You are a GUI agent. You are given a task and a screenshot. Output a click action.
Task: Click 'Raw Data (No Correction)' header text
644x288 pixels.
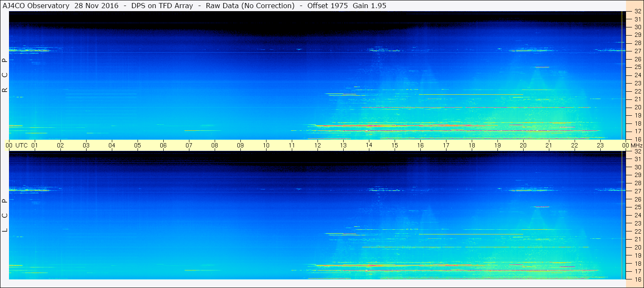pos(250,6)
